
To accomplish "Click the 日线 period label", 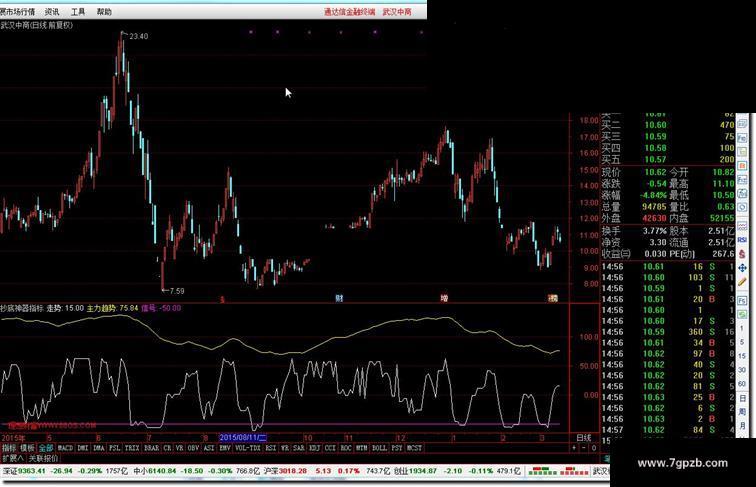I will point(584,438).
